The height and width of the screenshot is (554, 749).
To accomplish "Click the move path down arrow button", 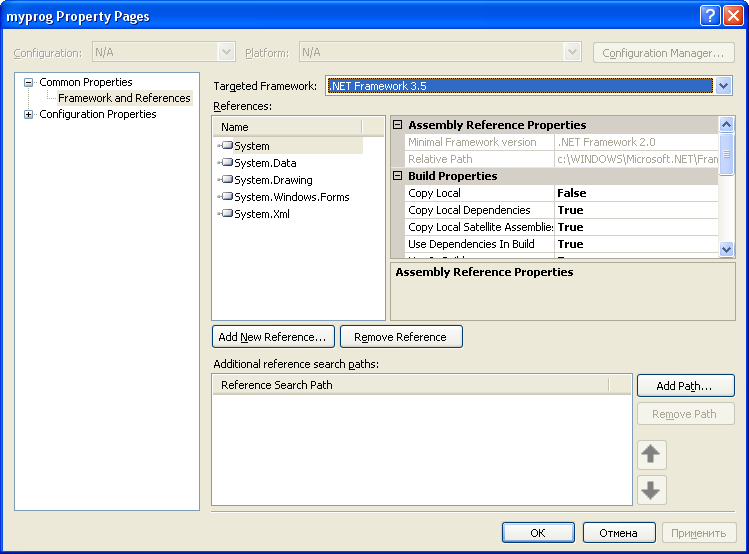I will 651,490.
